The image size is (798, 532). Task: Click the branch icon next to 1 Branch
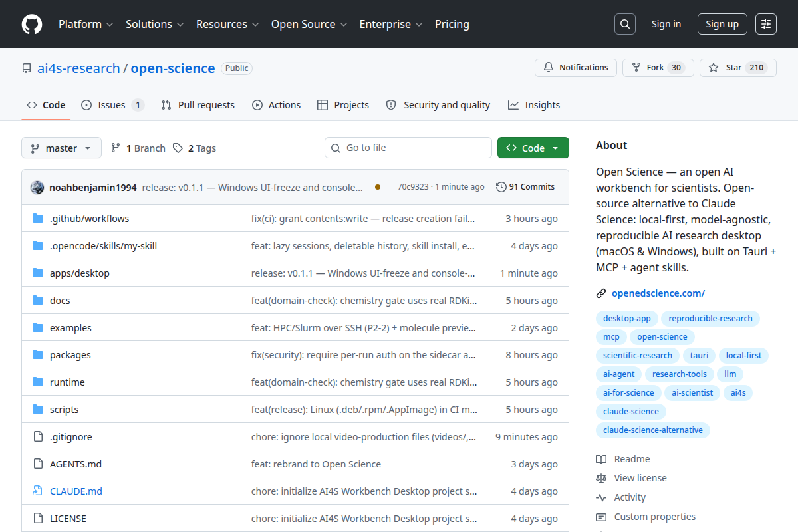116,148
